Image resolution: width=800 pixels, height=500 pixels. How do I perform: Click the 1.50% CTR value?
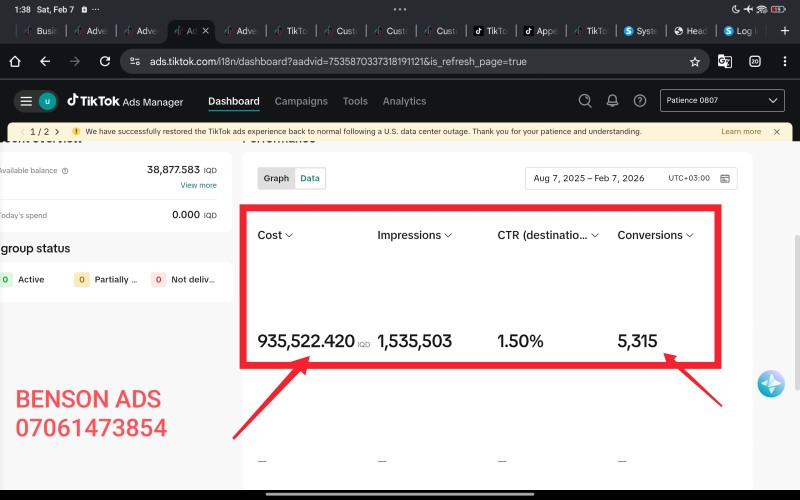(x=520, y=341)
